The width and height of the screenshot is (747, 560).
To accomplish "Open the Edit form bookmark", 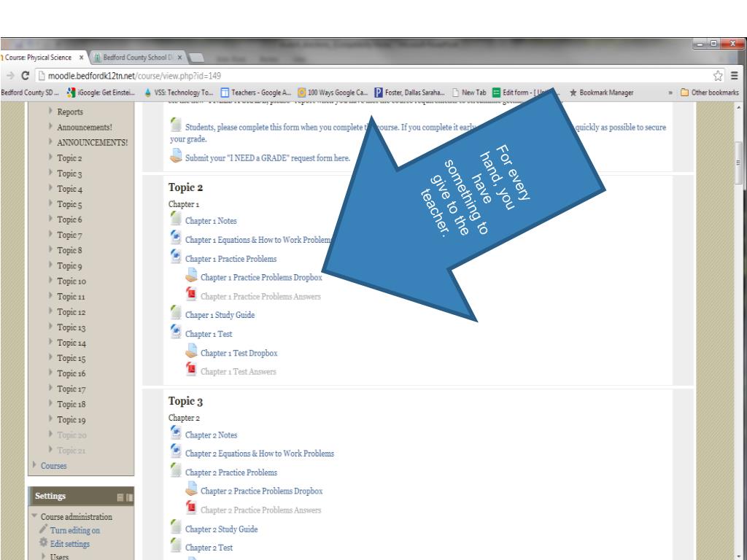I will point(522,93).
